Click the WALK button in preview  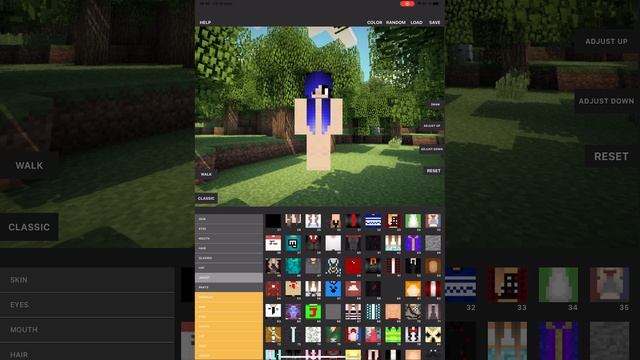click(206, 174)
